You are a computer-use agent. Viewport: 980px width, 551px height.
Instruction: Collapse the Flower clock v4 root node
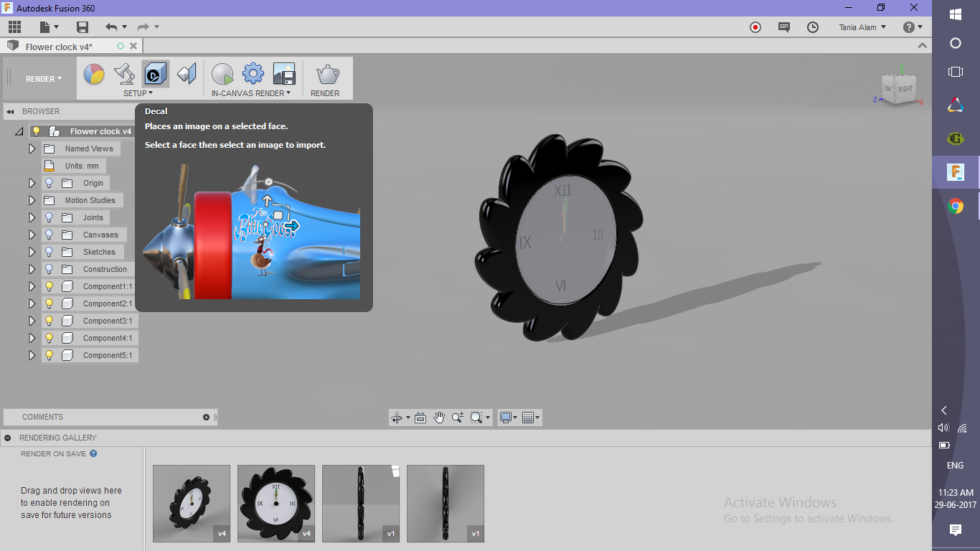coord(19,131)
